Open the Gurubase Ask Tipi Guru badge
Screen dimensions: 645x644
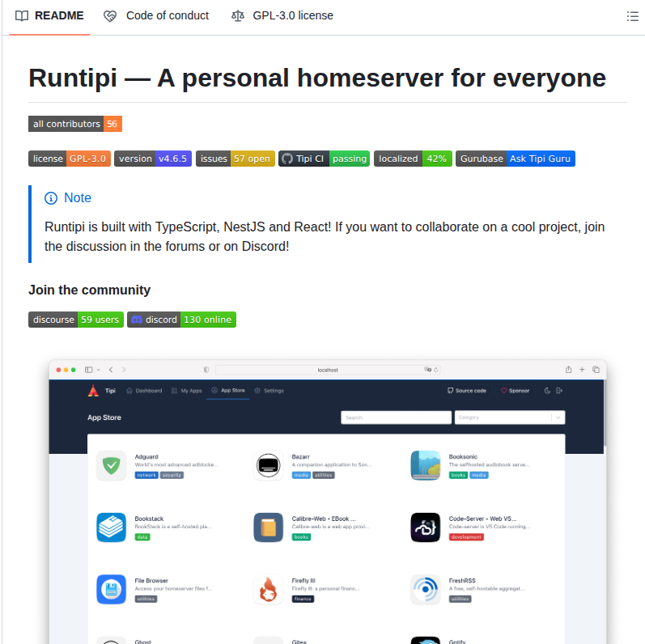point(516,159)
